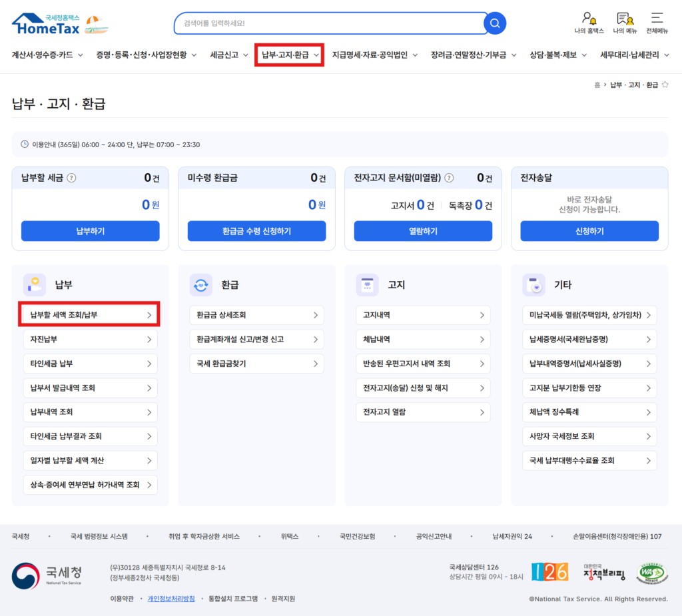Click the 열람하기 button

423,231
